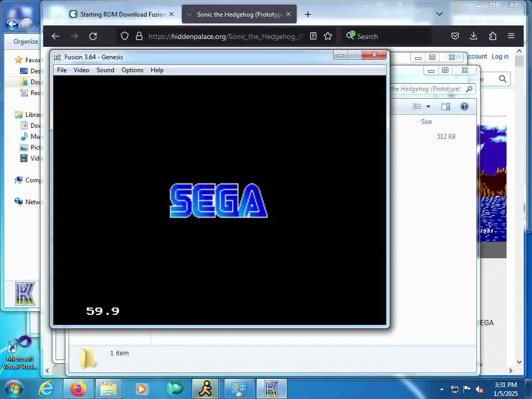Click the Explorer search magnifier icon

469,89
